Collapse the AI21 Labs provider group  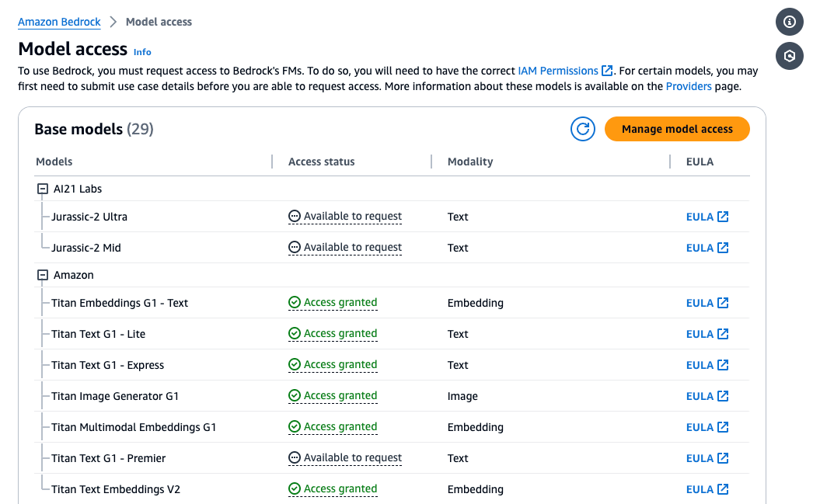pyautogui.click(x=44, y=189)
